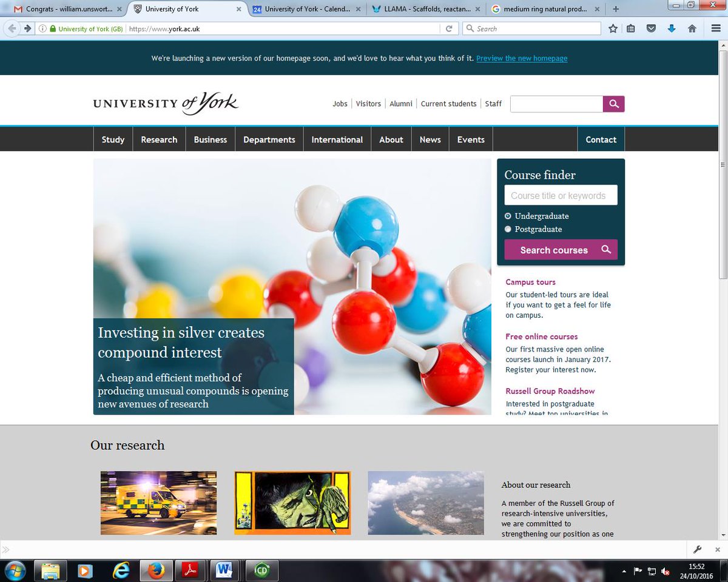The image size is (728, 582).
Task: Open ChemDraw from the taskbar
Action: (x=261, y=570)
